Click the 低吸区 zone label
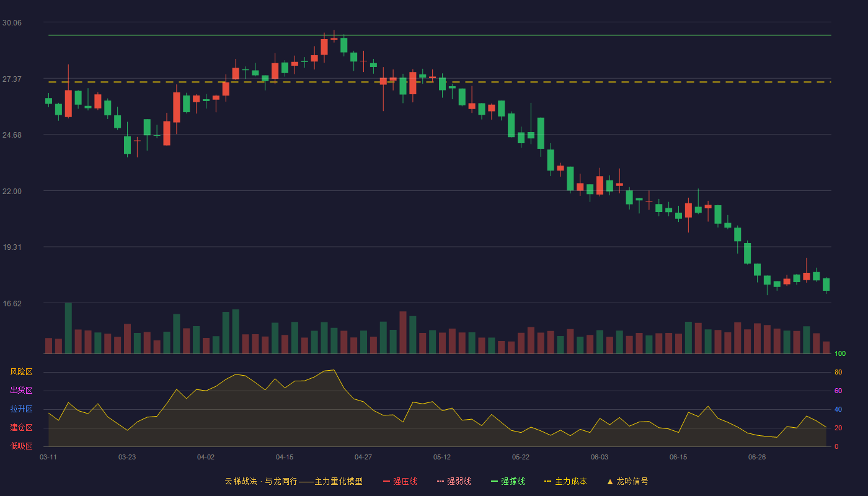868x496 pixels. (21, 446)
